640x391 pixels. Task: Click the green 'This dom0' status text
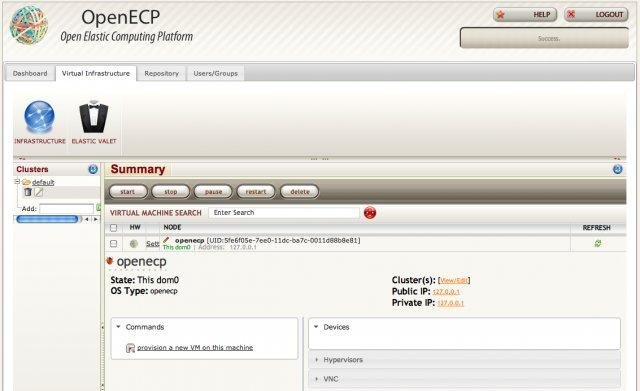(177, 247)
